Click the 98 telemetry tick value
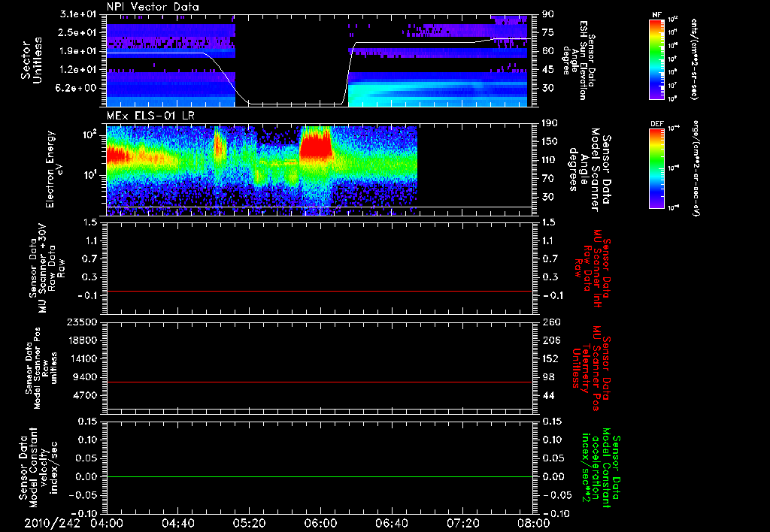This screenshot has width=770, height=532. 547,377
